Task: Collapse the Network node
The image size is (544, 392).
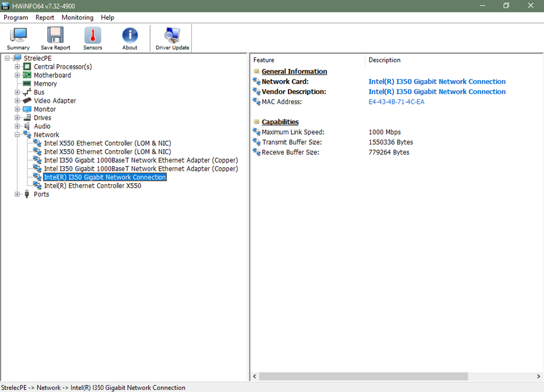Action: tap(17, 135)
